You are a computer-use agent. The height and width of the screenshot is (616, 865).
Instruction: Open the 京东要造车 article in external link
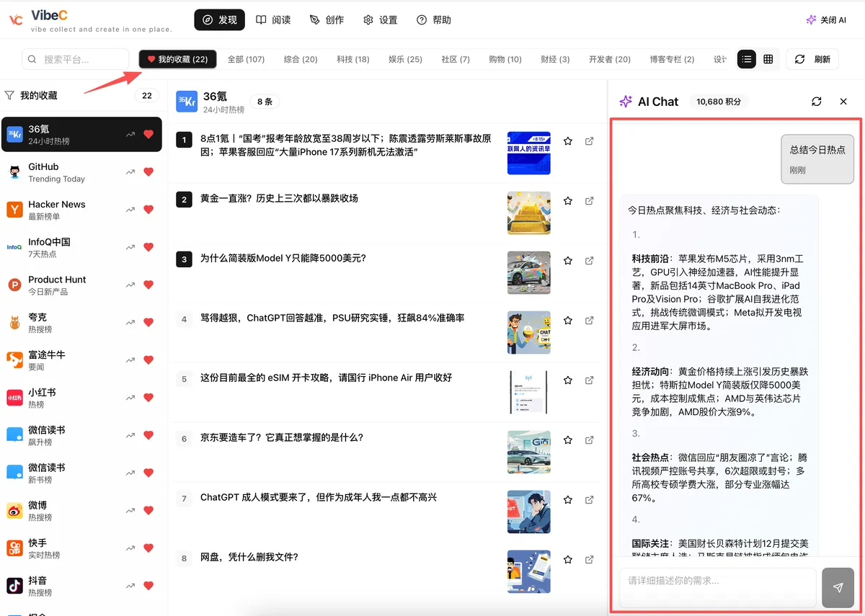(x=589, y=440)
